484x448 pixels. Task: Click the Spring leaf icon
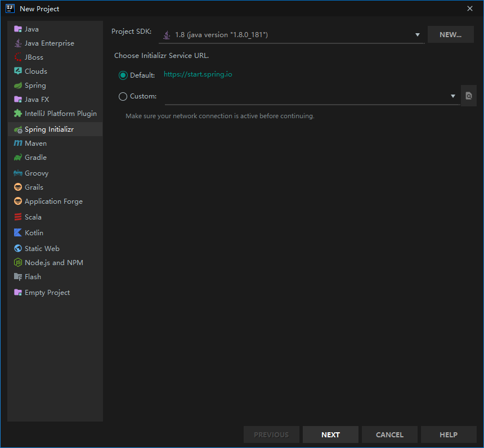tap(18, 85)
